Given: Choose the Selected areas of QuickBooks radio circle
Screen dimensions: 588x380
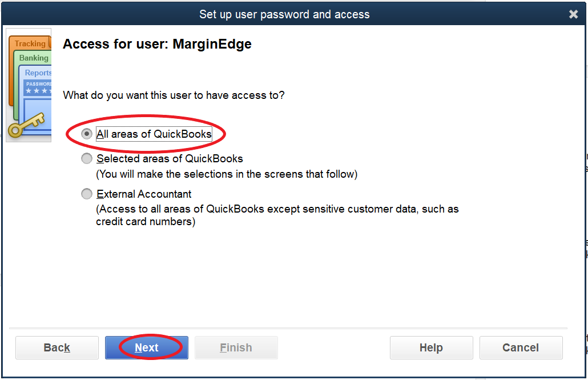Looking at the screenshot, I should click(x=87, y=159).
